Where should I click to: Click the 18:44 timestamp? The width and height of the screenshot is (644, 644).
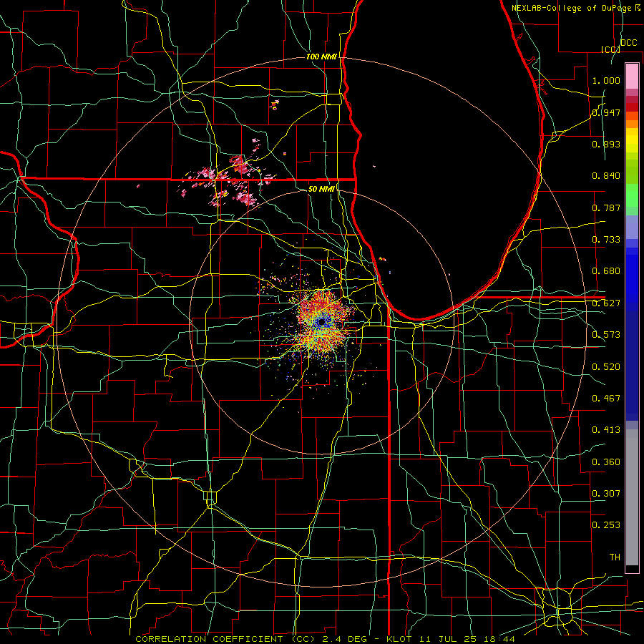click(x=499, y=639)
